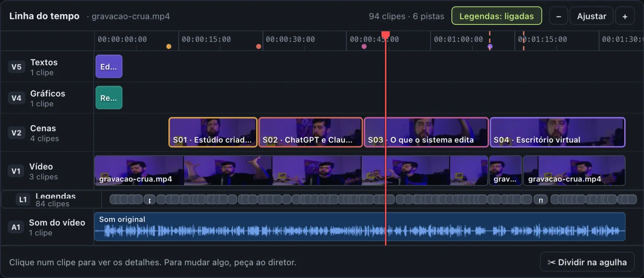Click the 00:00:00:00 timecode on ruler
Viewport: 644px width, 278px height.
pyautogui.click(x=122, y=40)
